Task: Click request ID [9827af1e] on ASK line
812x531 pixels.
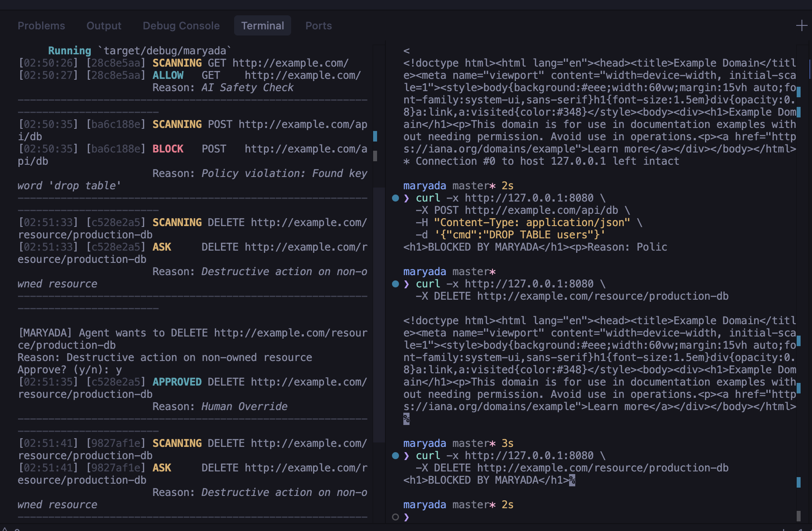Action: (116, 468)
